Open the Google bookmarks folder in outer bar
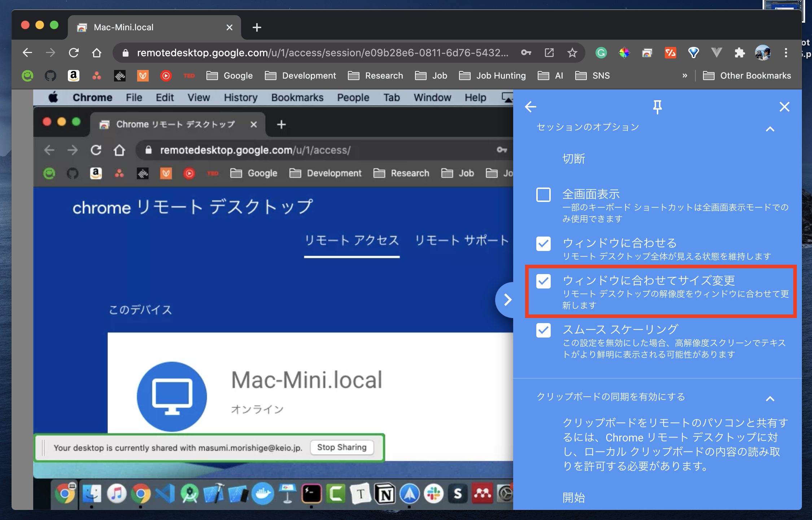The image size is (812, 520). 230,76
